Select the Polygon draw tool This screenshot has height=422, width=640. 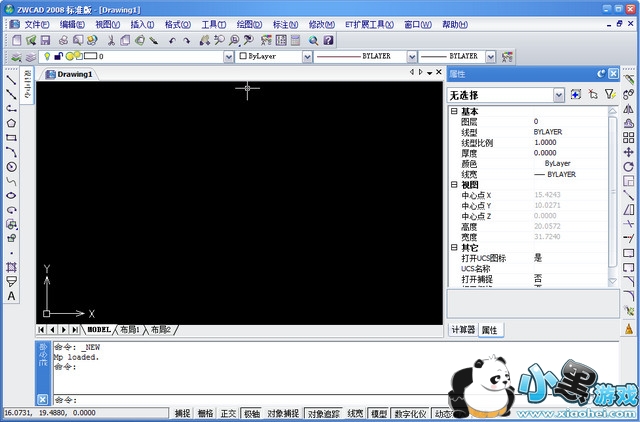click(11, 123)
